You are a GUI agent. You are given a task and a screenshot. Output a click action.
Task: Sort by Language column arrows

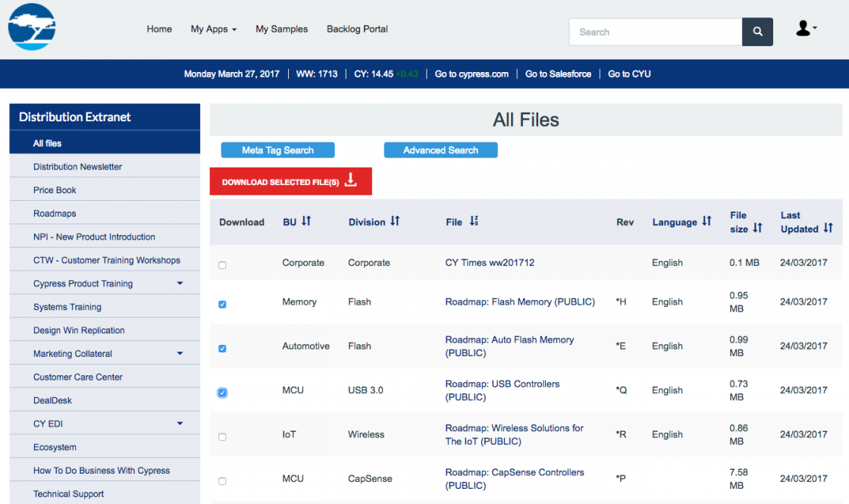point(706,221)
